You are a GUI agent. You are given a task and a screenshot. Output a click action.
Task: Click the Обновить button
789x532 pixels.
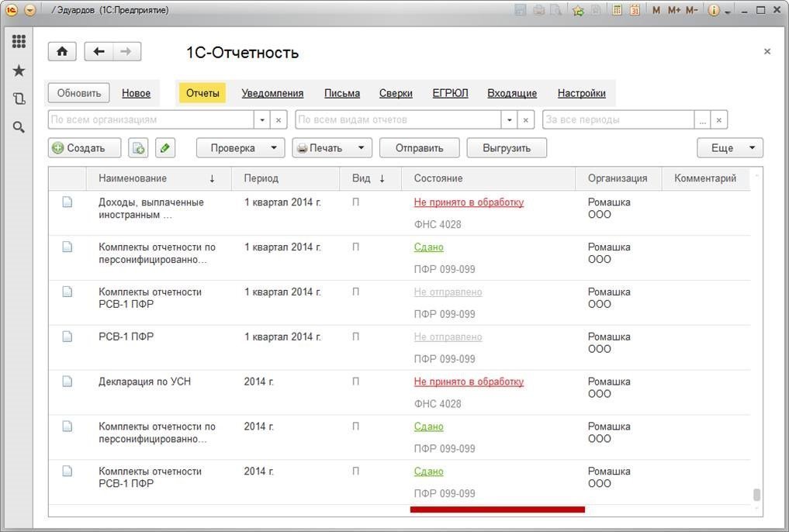click(x=79, y=93)
